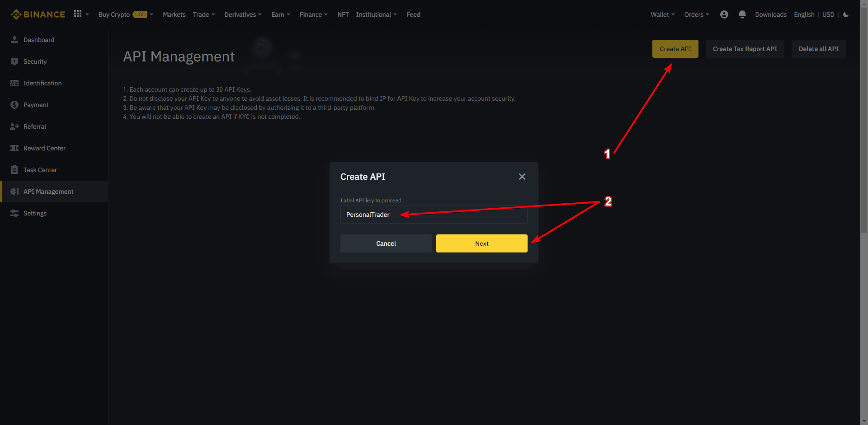The width and height of the screenshot is (868, 425).
Task: Click the Create Tax Report API button
Action: (745, 49)
